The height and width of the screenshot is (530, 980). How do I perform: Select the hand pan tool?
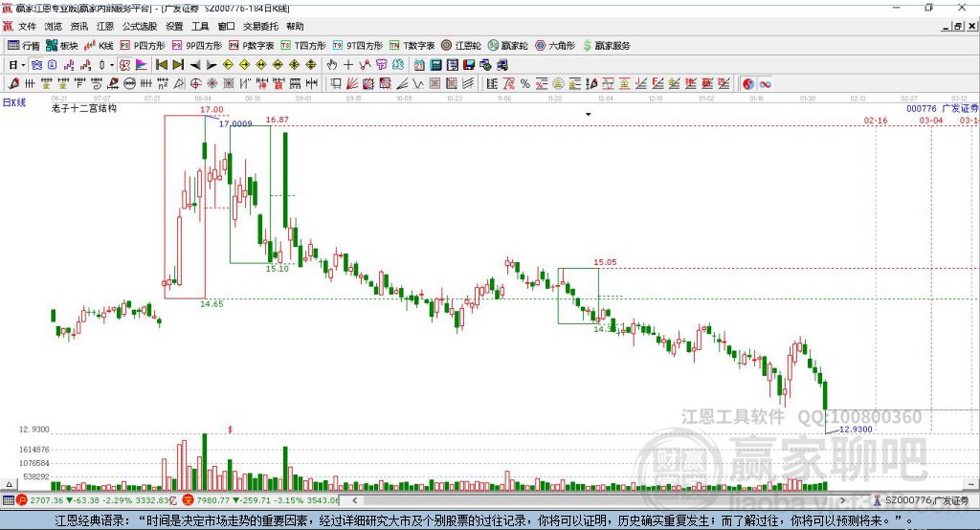(332, 65)
